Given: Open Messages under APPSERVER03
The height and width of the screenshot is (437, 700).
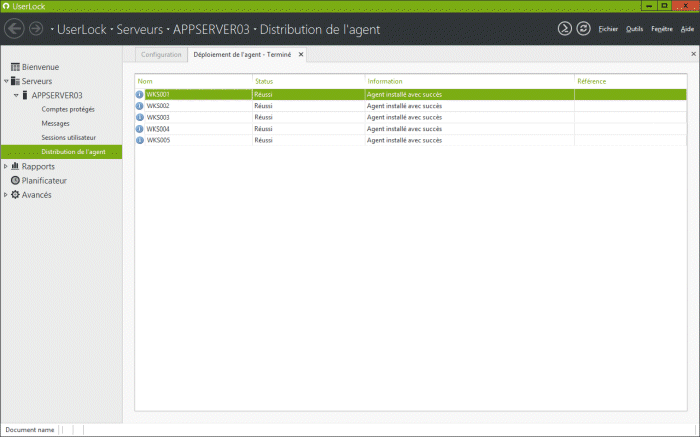Looking at the screenshot, I should click(x=55, y=123).
